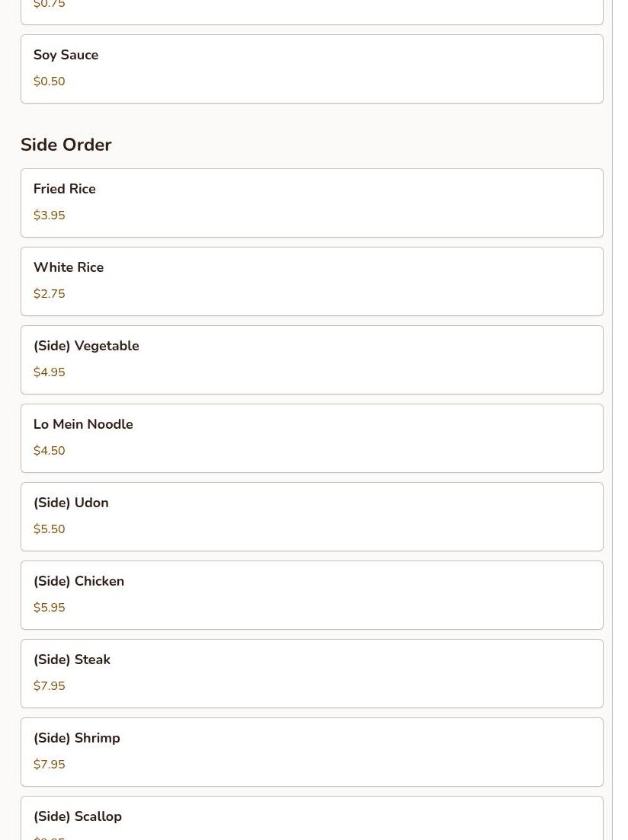Click the $0.50 Soy Sauce price
This screenshot has height=840, width=628.
click(x=50, y=81)
